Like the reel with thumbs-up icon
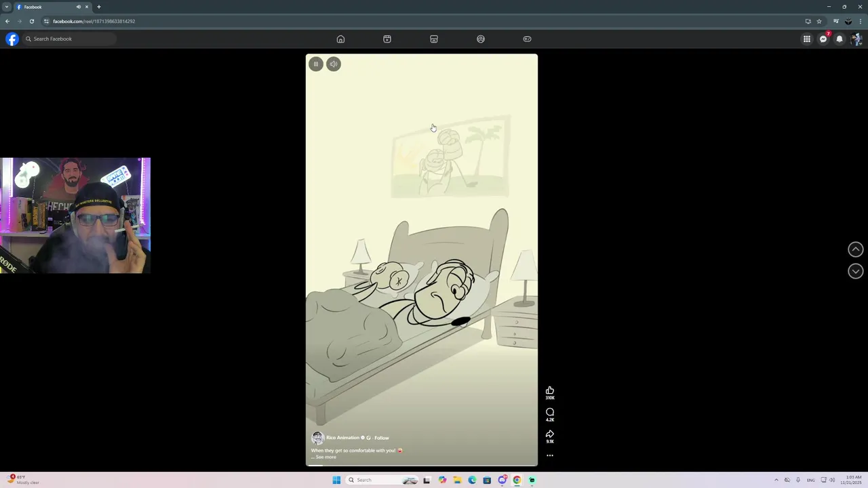Image resolution: width=868 pixels, height=488 pixels. point(550,390)
